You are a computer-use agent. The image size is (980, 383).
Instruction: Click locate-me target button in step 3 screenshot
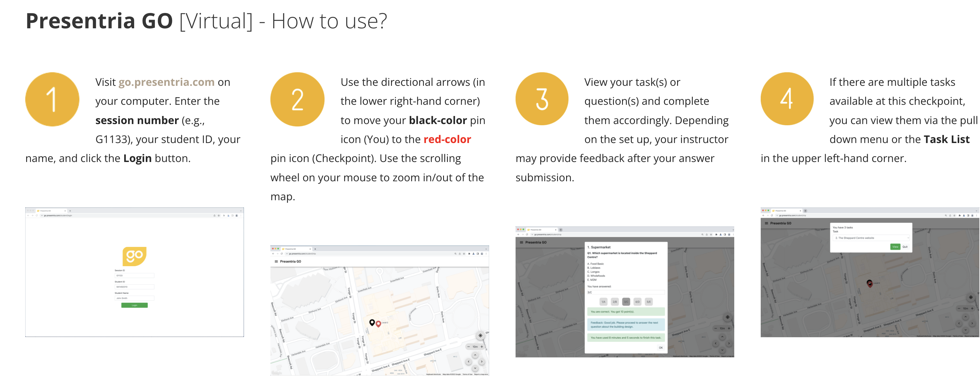tap(727, 317)
